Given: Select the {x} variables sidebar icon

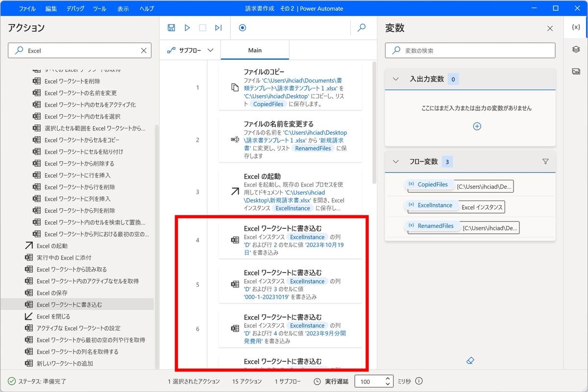Looking at the screenshot, I should point(576,27).
